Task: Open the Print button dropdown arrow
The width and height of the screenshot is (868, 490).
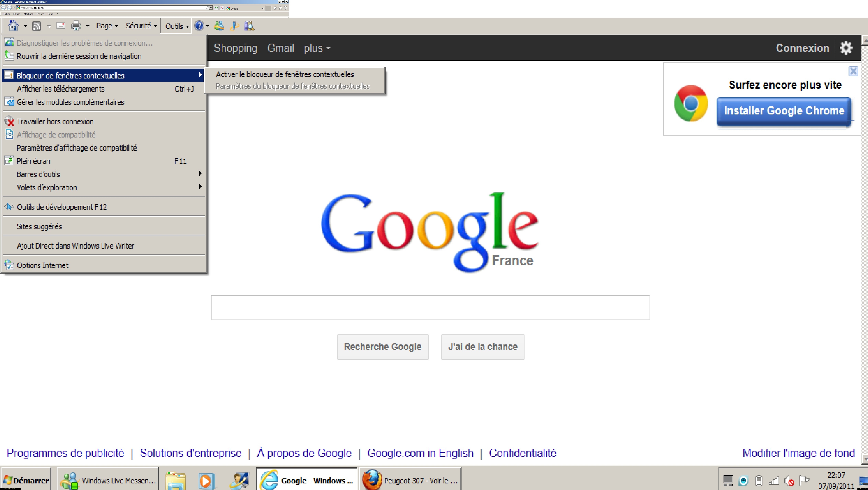Action: point(88,26)
